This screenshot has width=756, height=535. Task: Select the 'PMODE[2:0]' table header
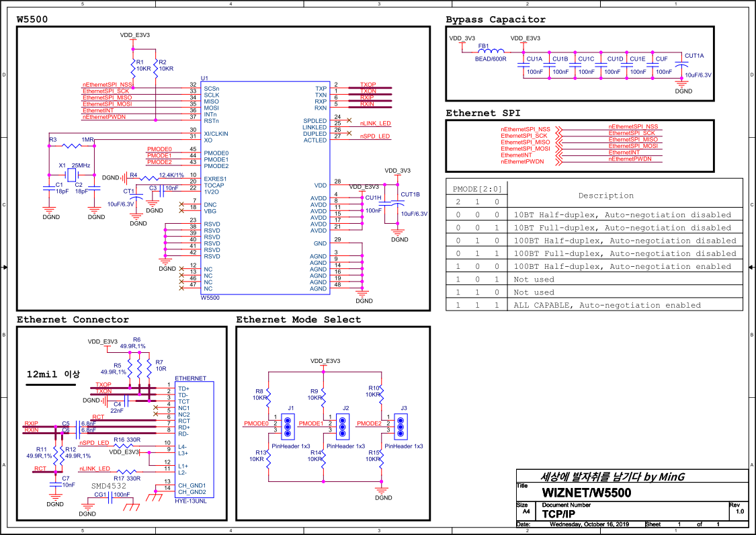click(477, 189)
